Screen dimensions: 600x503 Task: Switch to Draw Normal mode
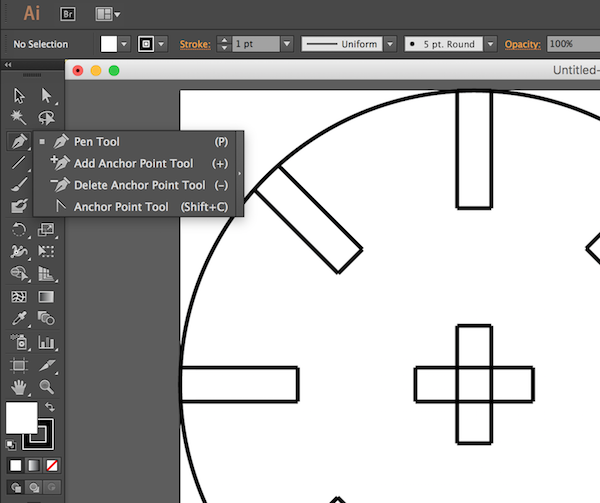[x=16, y=487]
